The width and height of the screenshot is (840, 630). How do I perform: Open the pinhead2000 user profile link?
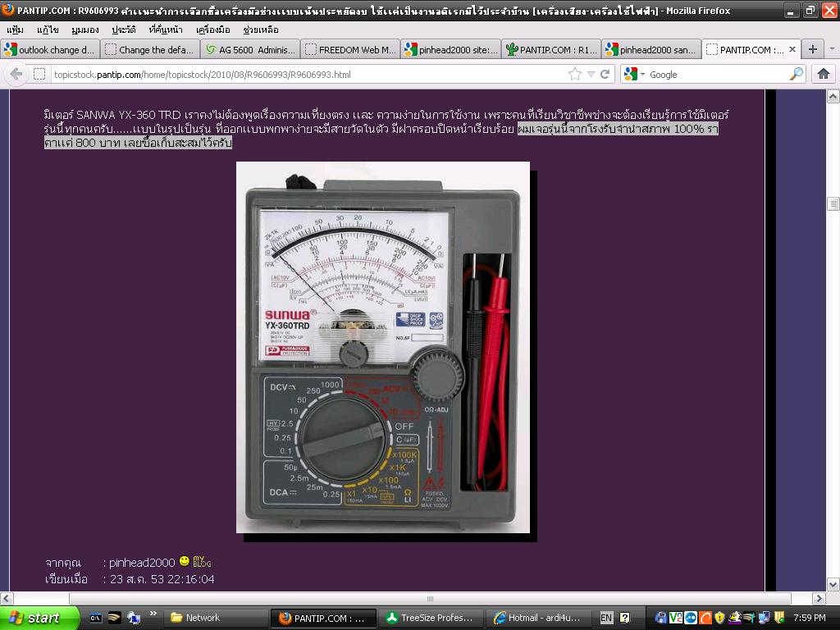tap(142, 563)
